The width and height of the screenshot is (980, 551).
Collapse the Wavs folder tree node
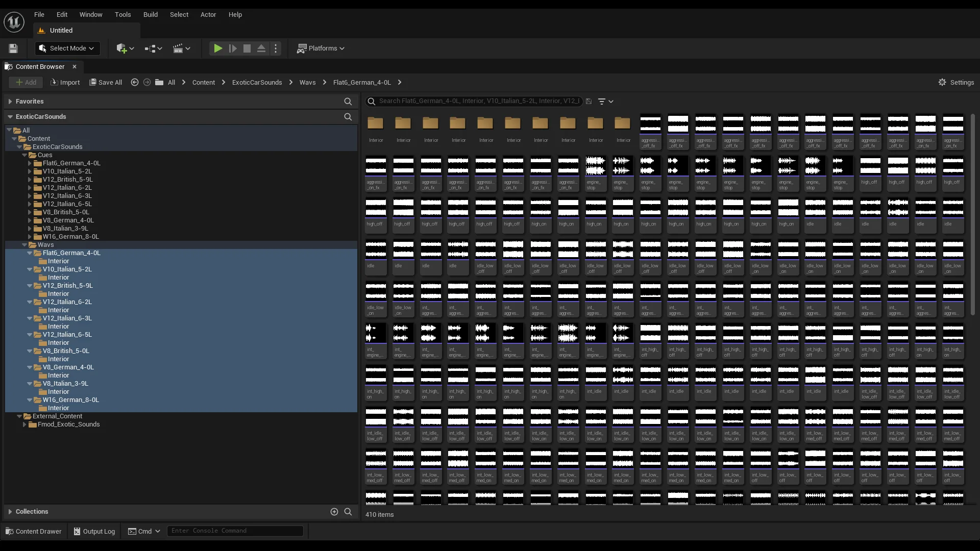click(x=24, y=245)
